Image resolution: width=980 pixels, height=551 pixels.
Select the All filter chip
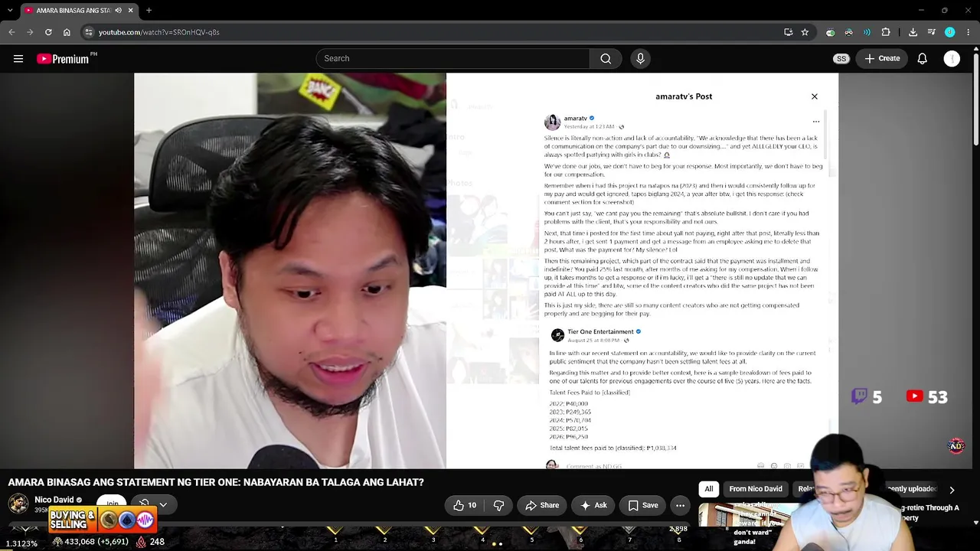[x=709, y=489]
